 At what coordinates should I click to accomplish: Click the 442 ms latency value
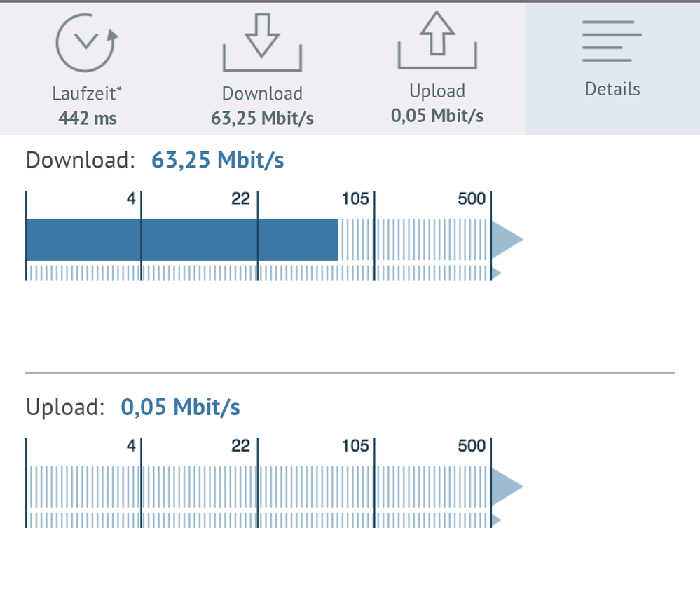[x=87, y=118]
